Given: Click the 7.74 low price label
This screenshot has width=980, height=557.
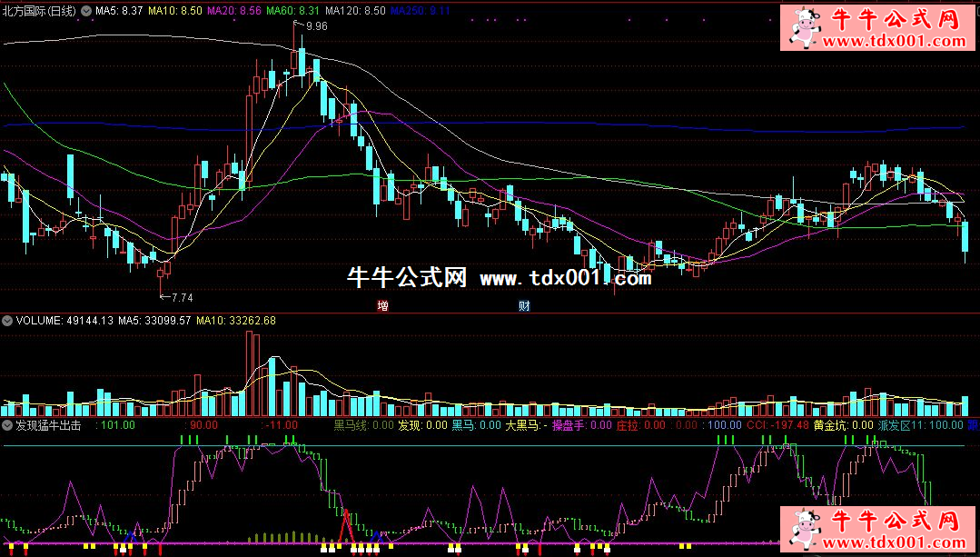Looking at the screenshot, I should 182,297.
